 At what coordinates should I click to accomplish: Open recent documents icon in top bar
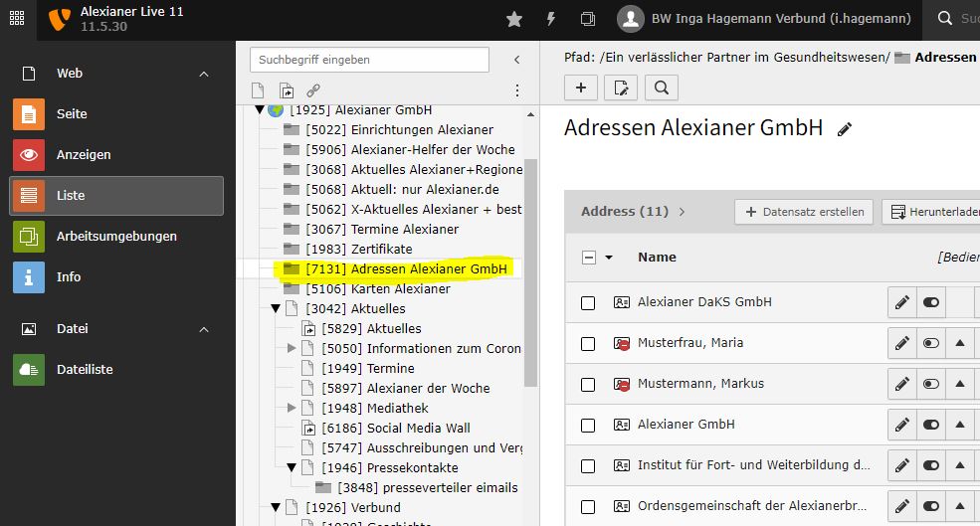click(587, 19)
